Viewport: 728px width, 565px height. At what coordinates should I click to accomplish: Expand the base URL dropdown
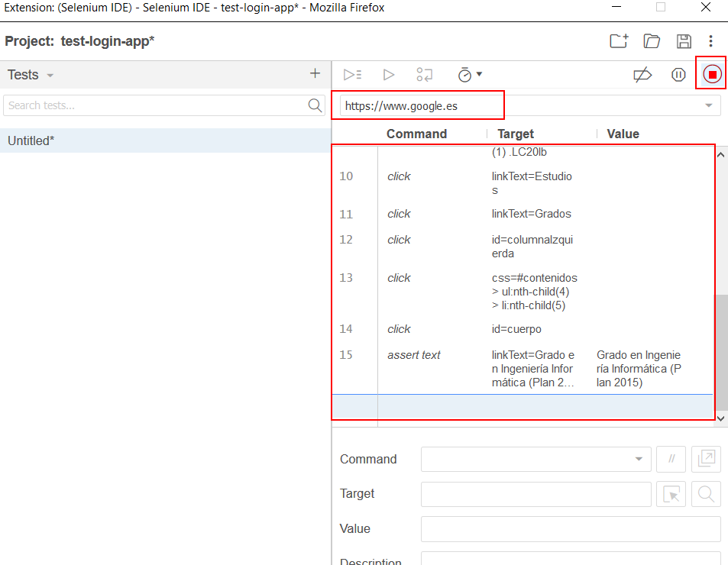[710, 105]
